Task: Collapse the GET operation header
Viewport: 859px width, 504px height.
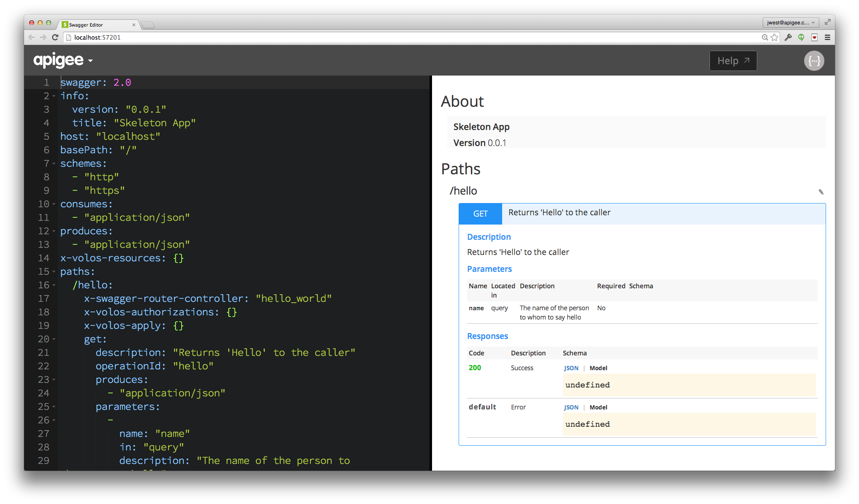Action: [480, 214]
